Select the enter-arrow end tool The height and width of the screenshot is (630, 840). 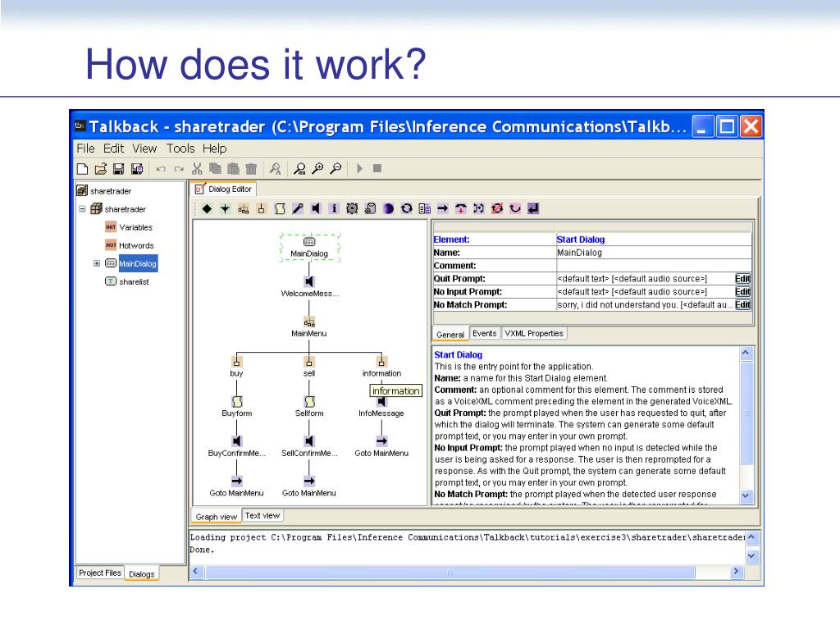tap(533, 209)
